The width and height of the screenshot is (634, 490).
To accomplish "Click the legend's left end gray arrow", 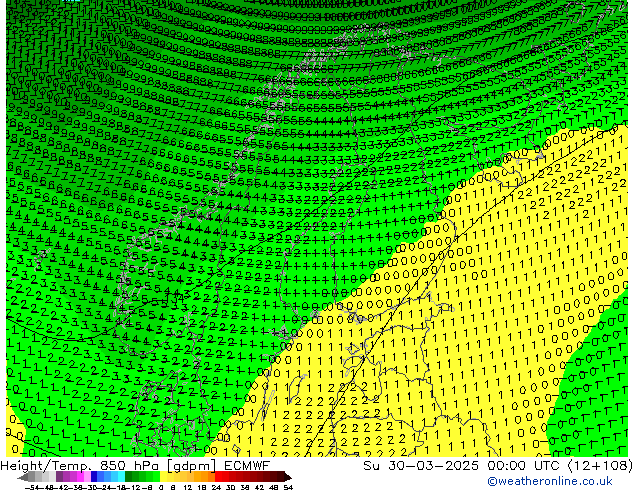I will click(x=22, y=477).
